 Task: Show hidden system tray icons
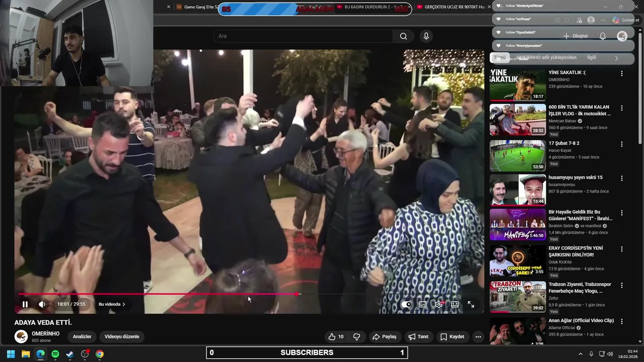(x=580, y=354)
